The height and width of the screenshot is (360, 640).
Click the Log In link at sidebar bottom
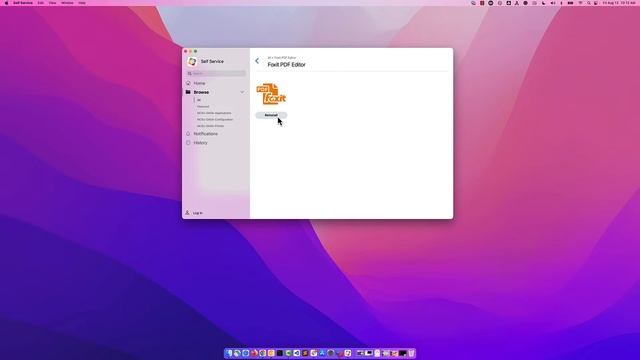[x=198, y=213]
